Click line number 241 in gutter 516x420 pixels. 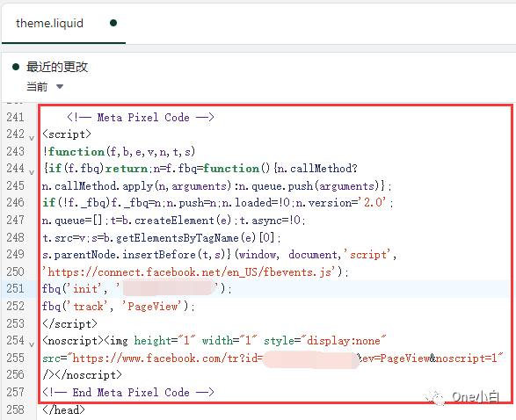pyautogui.click(x=15, y=117)
